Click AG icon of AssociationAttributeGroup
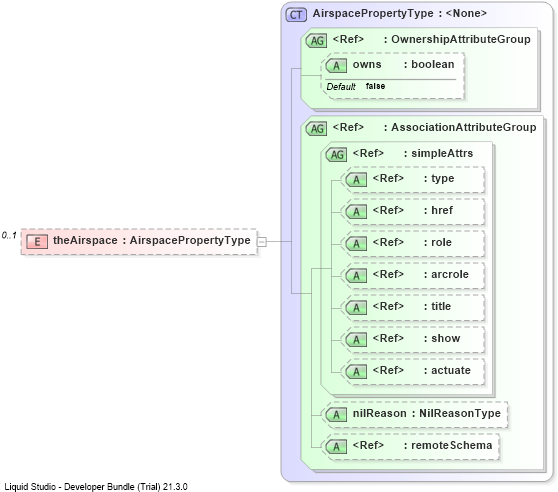The height and width of the screenshot is (492, 558). pos(316,128)
